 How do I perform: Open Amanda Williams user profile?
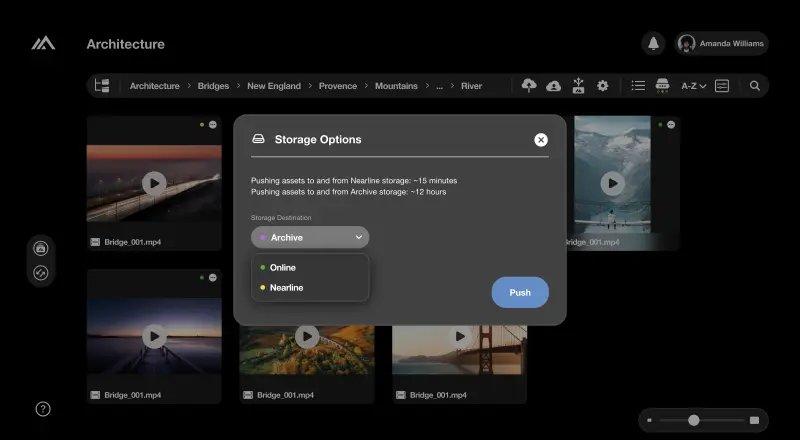[720, 44]
